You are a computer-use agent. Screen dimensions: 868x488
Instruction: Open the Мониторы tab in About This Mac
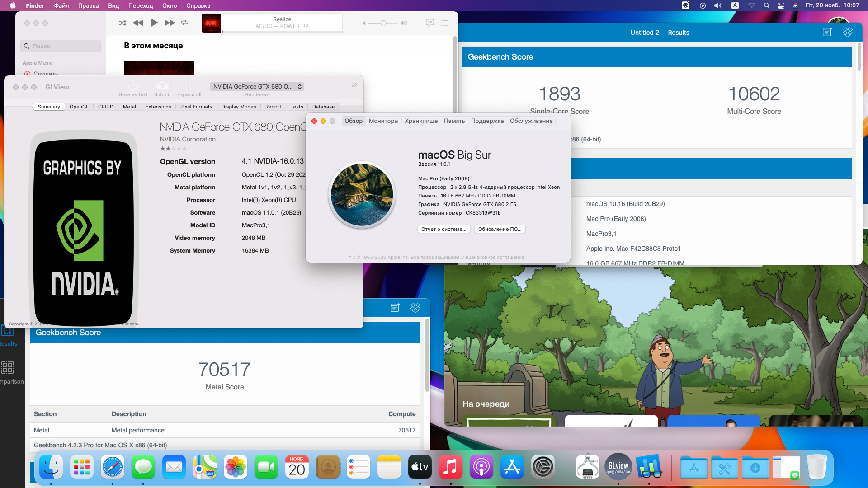coord(383,121)
